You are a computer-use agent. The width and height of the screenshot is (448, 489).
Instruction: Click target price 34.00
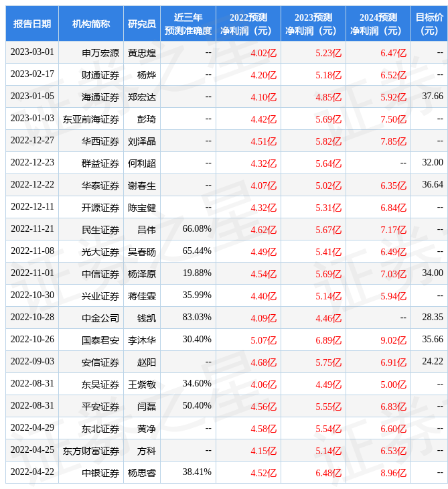point(433,273)
